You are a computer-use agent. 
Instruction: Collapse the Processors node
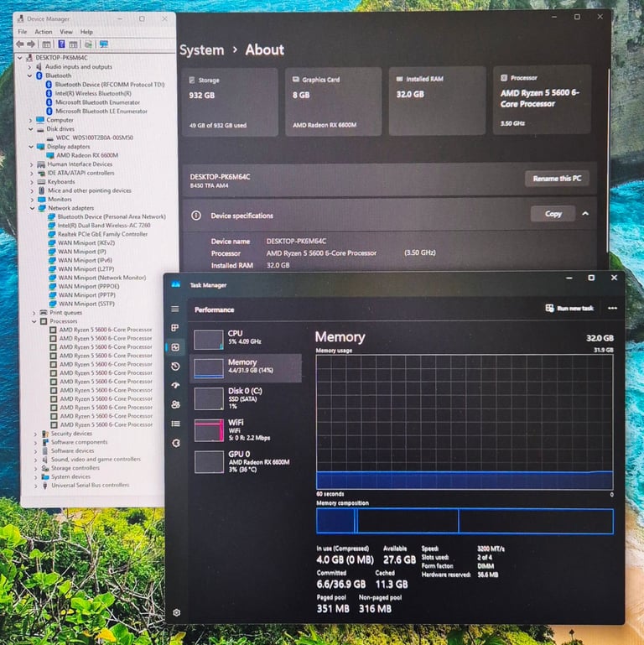(x=34, y=321)
